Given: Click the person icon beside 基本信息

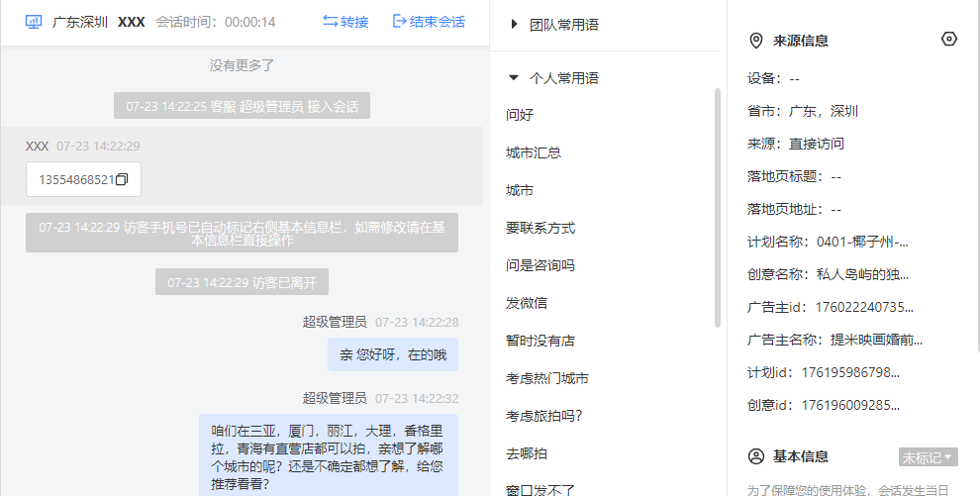Looking at the screenshot, I should click(755, 456).
